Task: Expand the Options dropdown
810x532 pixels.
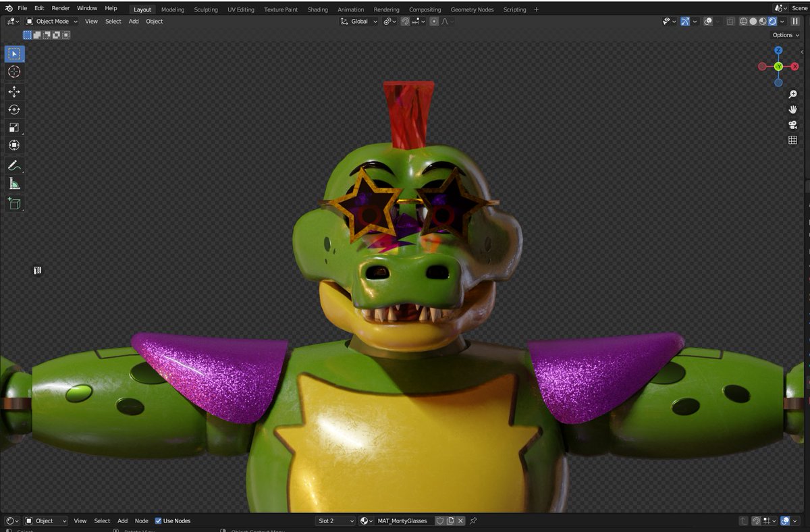Action: [786, 35]
